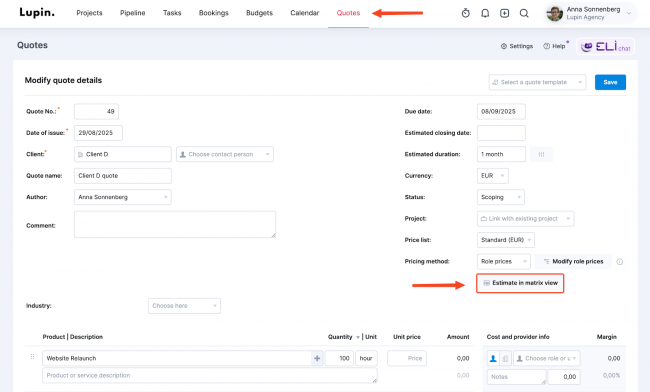Screen dimensions: 650x392
Task: Click the Client field Client D
Action: click(x=123, y=154)
